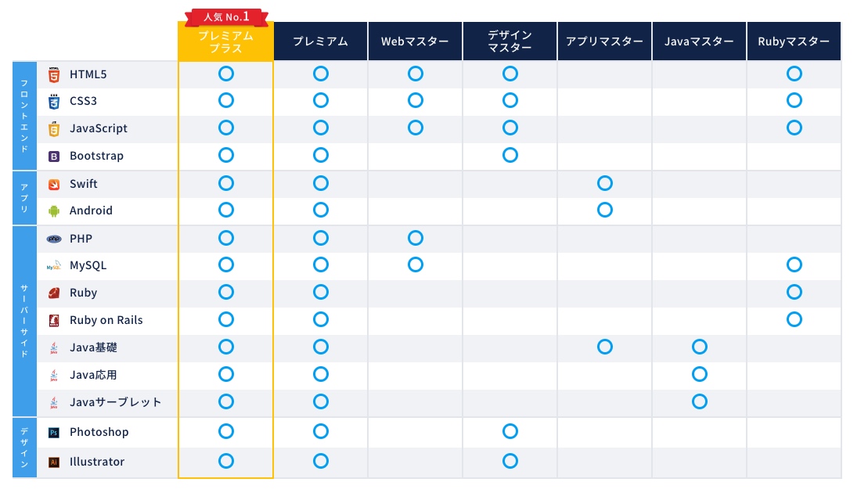Click the HTML5 logo icon
Image resolution: width=868 pixels, height=493 pixels.
(54, 74)
